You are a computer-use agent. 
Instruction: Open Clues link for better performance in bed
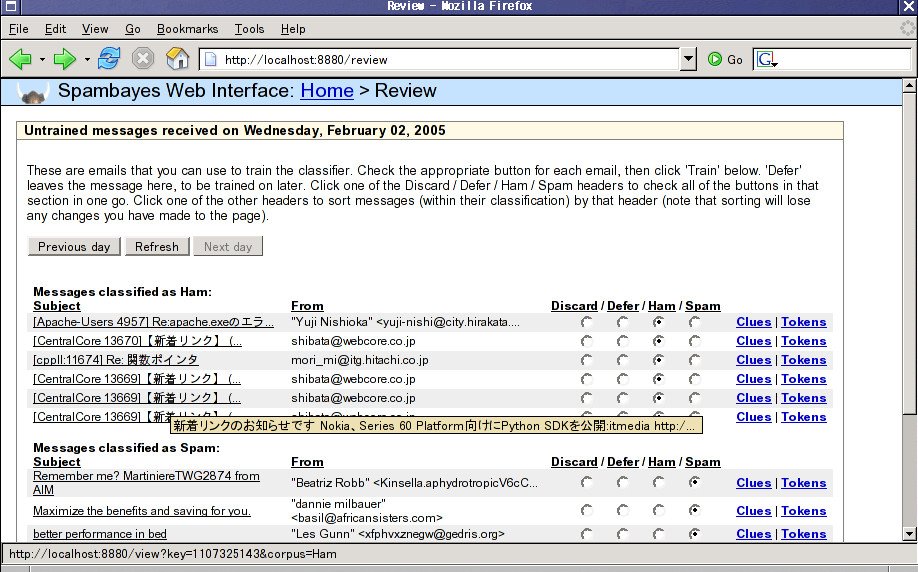(x=753, y=534)
